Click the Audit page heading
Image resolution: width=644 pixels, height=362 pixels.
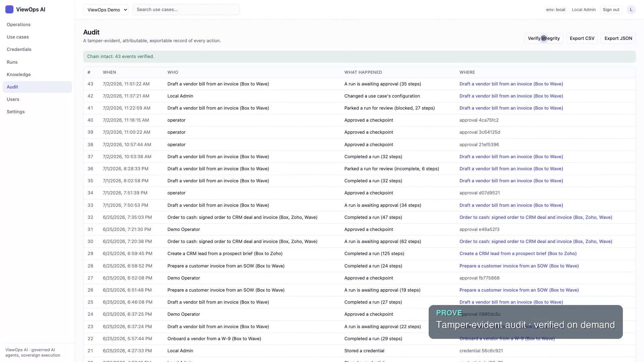coord(91,32)
